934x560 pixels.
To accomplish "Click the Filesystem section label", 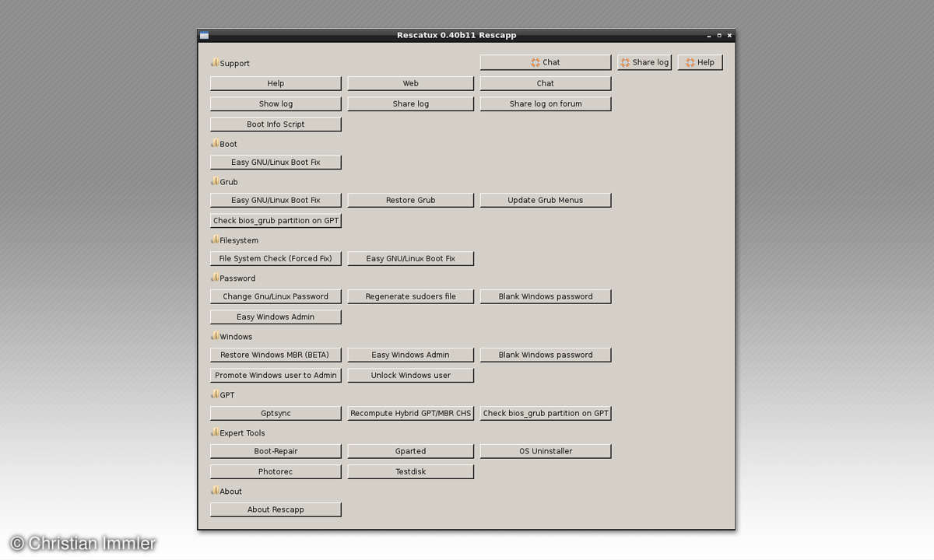I will 239,240.
